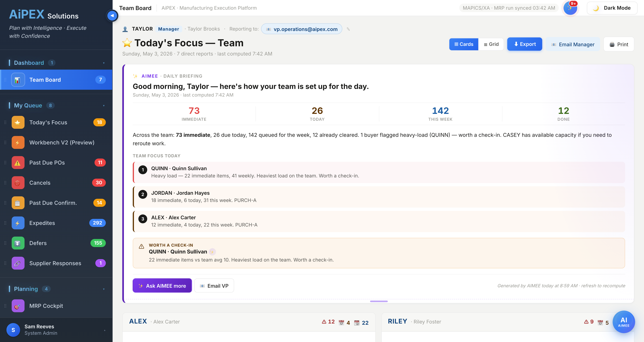Click the Expedites 292 count badge
Screen dimensions: 644x342
(x=97, y=223)
